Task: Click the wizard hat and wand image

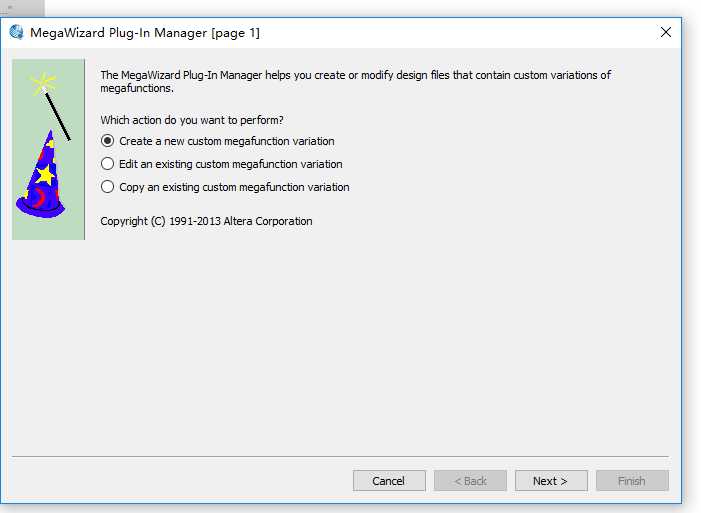Action: click(48, 149)
